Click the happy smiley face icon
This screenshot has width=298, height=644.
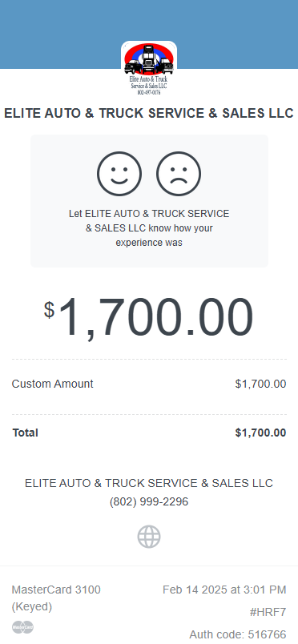pos(119,174)
